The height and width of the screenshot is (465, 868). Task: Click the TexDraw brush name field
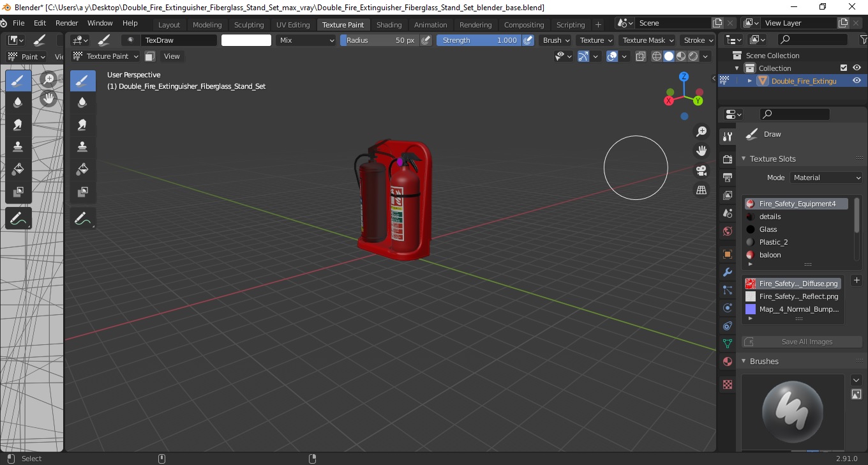[x=179, y=40]
